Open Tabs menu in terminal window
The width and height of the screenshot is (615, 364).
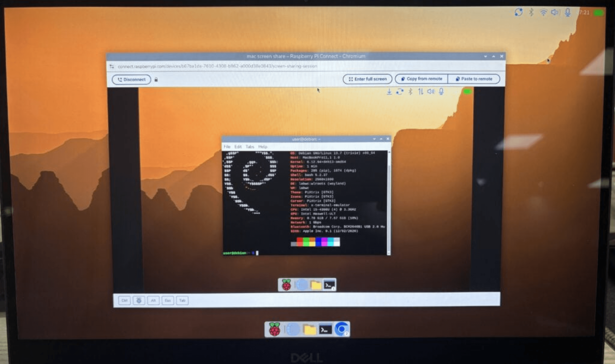tap(250, 147)
